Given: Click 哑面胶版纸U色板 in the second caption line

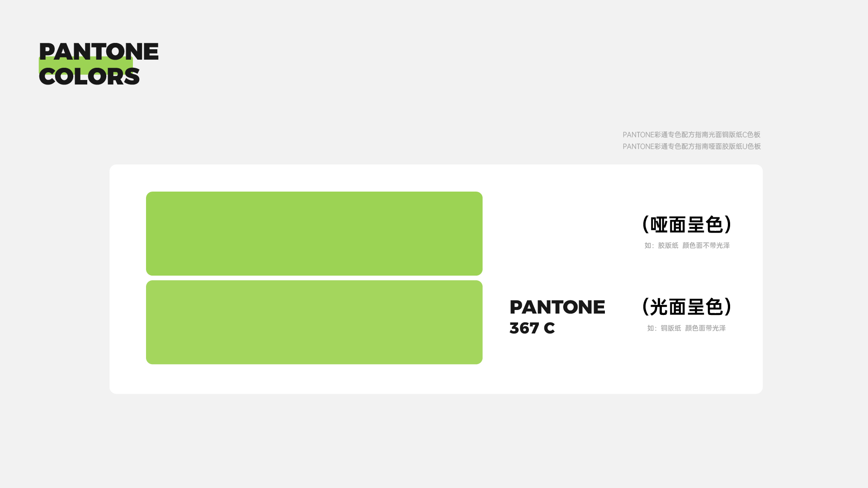Looking at the screenshot, I should pos(734,146).
